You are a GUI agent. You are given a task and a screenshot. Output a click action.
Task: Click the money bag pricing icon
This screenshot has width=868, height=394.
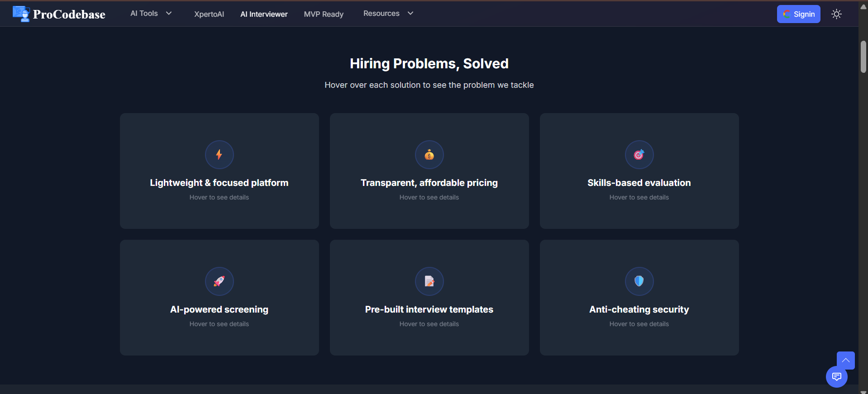point(429,155)
